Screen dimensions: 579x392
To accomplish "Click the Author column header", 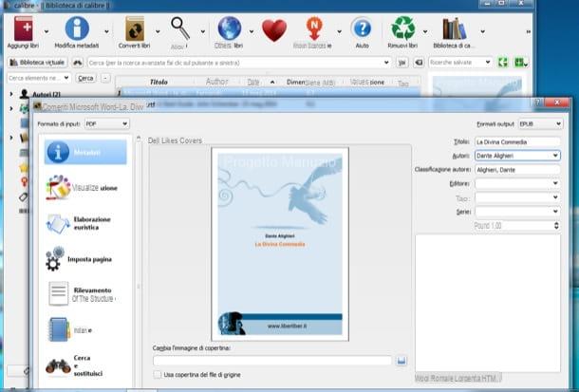I will coord(216,82).
